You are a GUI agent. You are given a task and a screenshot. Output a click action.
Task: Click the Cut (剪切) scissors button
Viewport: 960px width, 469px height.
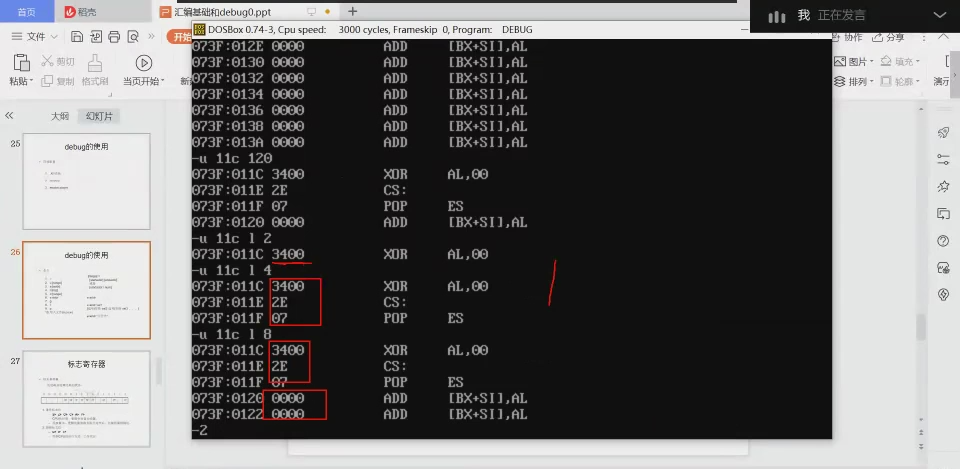pos(58,61)
